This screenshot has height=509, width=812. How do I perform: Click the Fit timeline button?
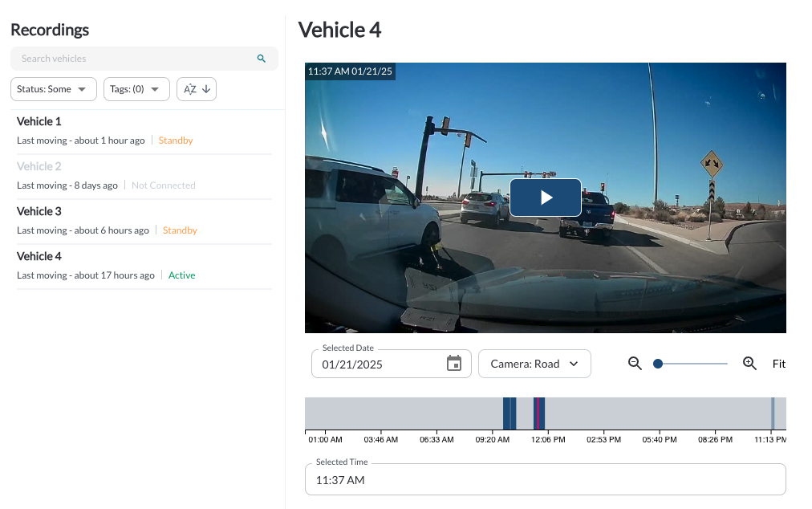778,364
